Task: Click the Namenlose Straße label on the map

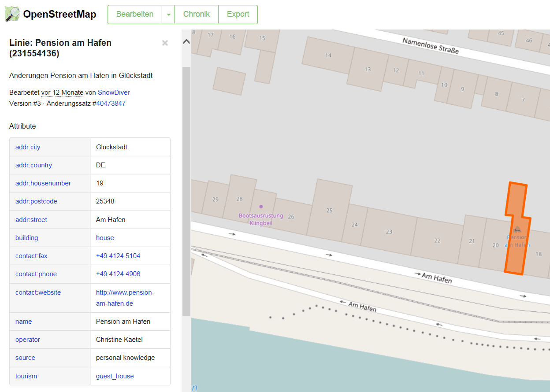Action: [431, 46]
